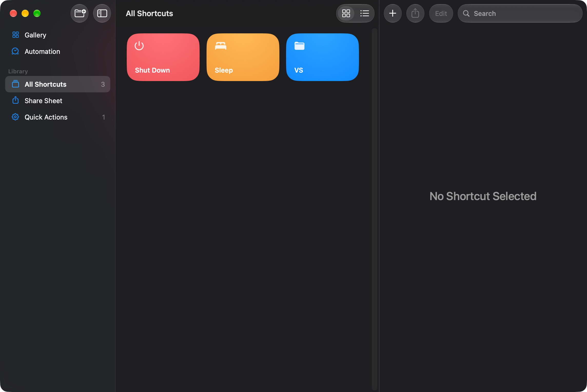
Task: Click the green full-screen window button
Action: [37, 13]
